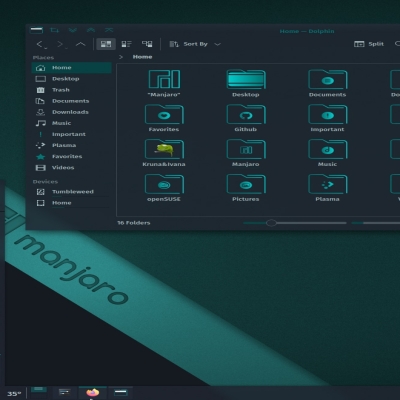This screenshot has height=400, width=400.
Task: Go up to the parent folder
Action: click(80, 44)
